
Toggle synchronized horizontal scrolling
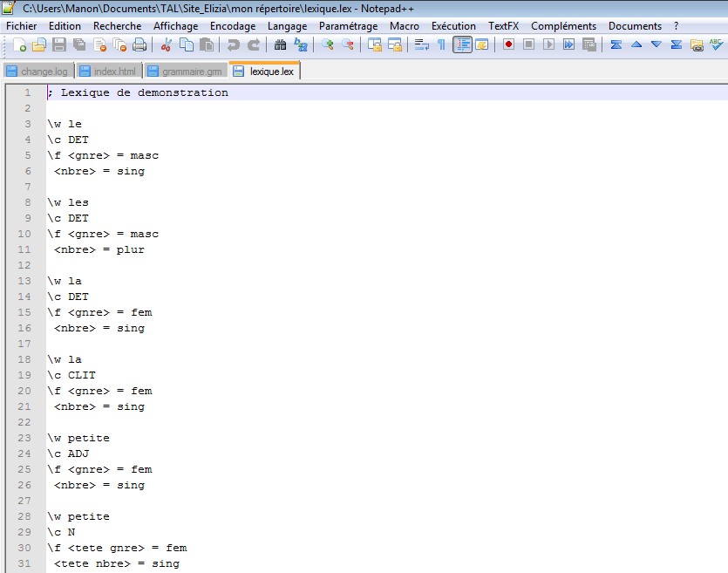395,44
